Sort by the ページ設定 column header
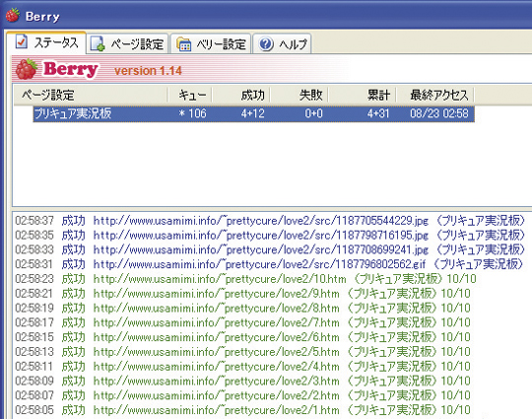The image size is (532, 419). [91, 95]
